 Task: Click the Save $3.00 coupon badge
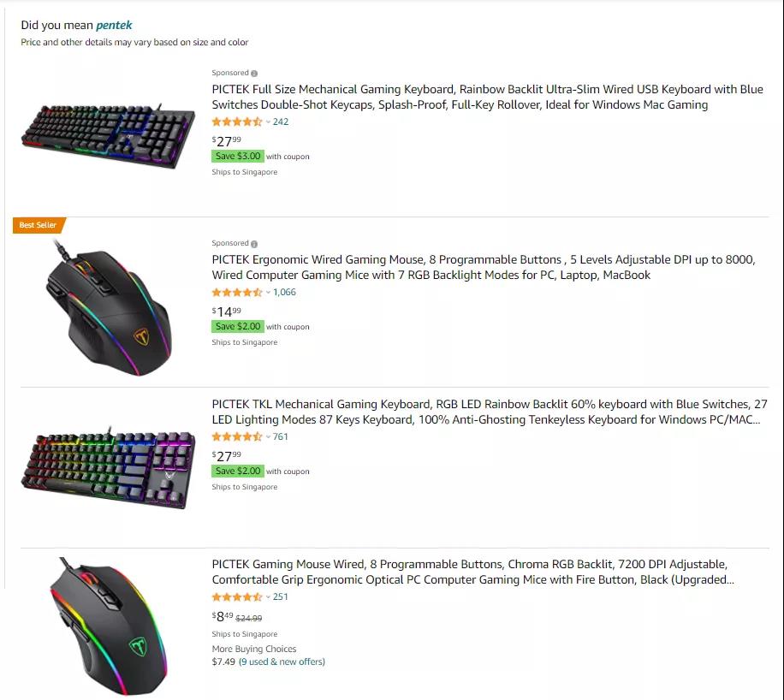click(238, 157)
